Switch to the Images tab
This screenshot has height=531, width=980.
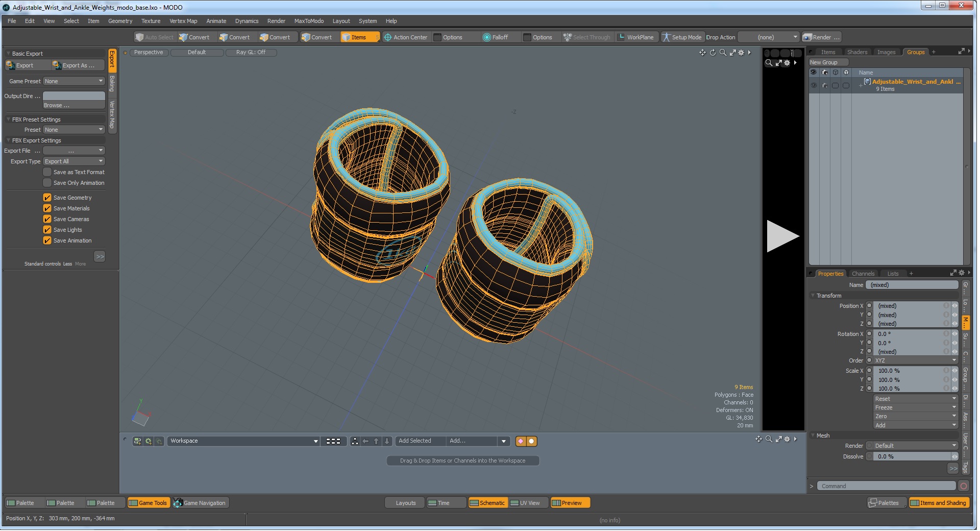point(886,52)
